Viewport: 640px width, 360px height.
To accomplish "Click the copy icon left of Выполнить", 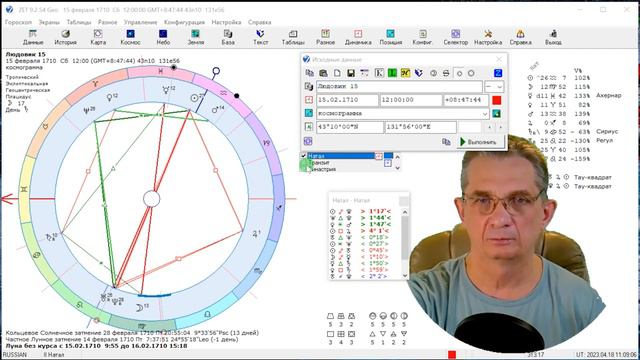I will tap(446, 142).
